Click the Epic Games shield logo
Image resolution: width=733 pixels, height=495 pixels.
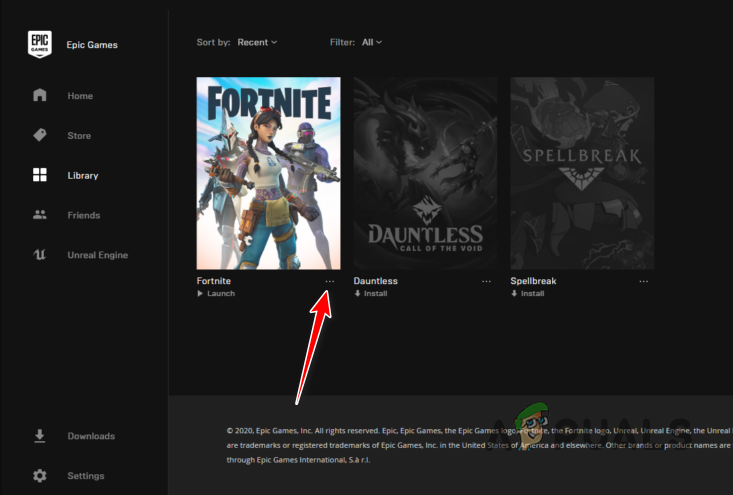pyautogui.click(x=40, y=44)
